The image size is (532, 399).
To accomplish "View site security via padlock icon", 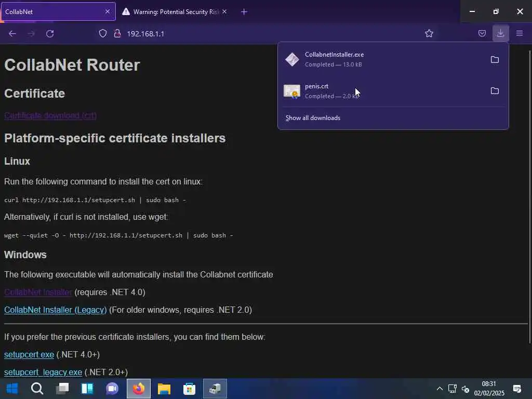I will (117, 33).
